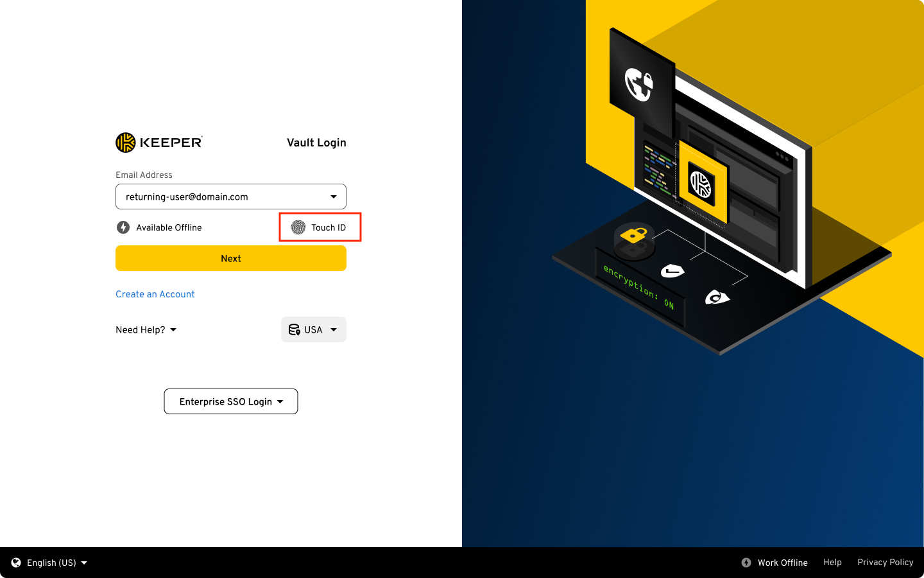Click the globe lock icon in illustration
This screenshot has width=924, height=578.
pyautogui.click(x=639, y=83)
